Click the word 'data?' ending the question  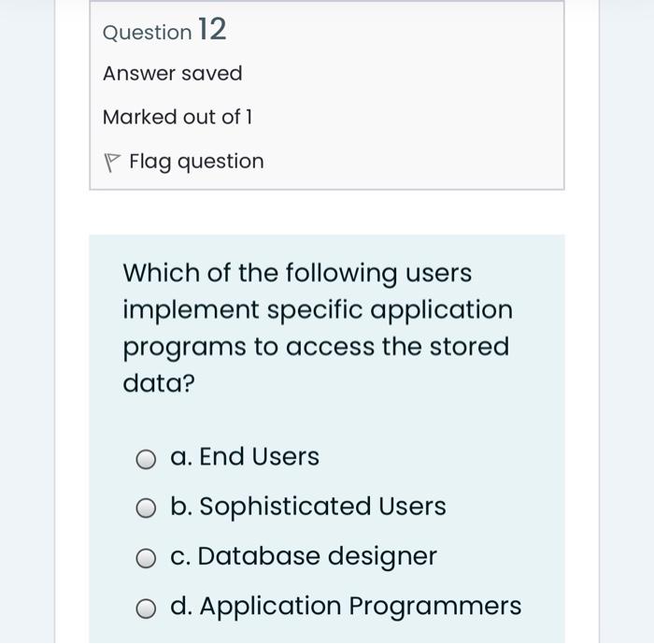point(158,383)
